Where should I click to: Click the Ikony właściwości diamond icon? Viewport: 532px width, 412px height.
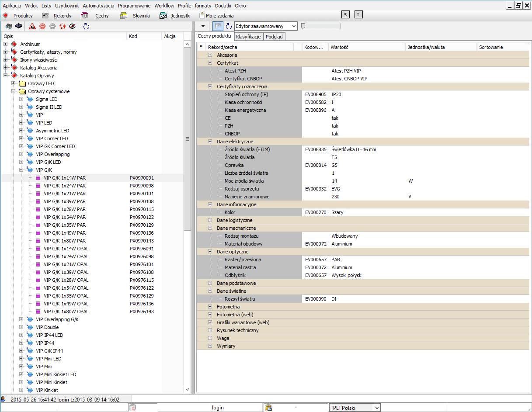click(14, 60)
